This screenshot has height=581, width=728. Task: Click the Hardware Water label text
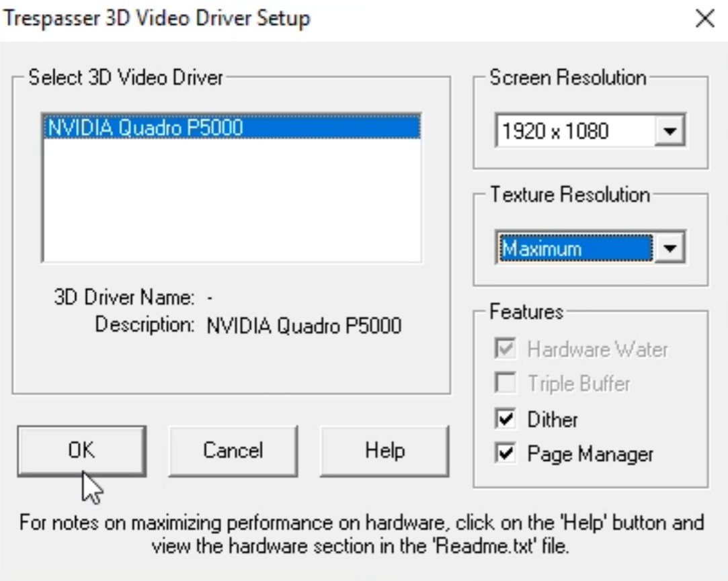click(x=598, y=349)
